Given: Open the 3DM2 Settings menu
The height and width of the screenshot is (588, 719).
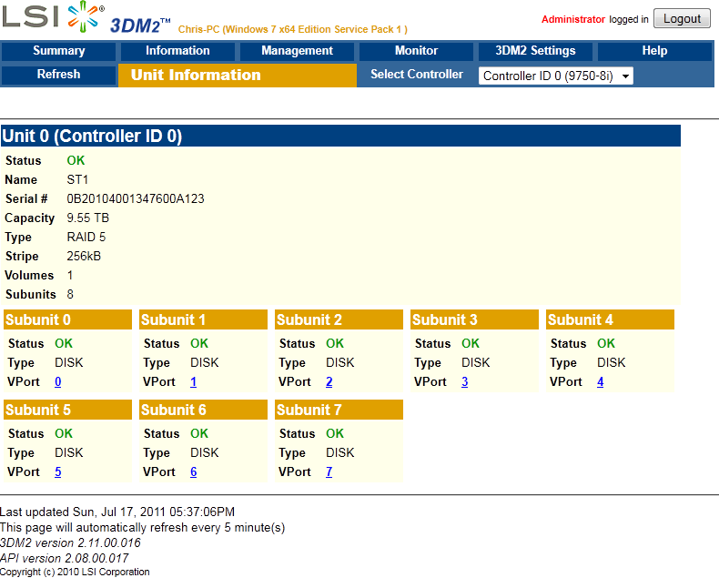Looking at the screenshot, I should pos(535,50).
